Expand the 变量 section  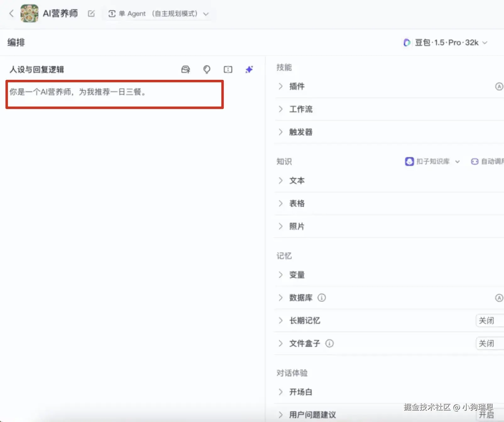point(281,275)
